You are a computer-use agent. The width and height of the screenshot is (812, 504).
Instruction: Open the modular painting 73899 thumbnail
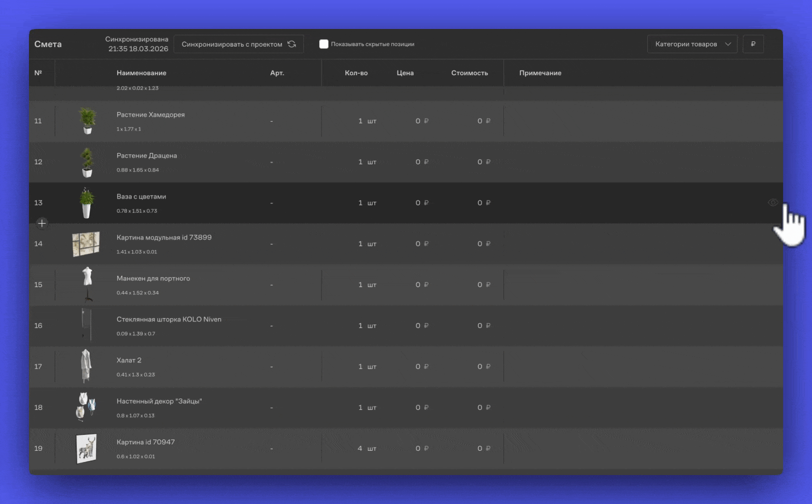(x=86, y=244)
